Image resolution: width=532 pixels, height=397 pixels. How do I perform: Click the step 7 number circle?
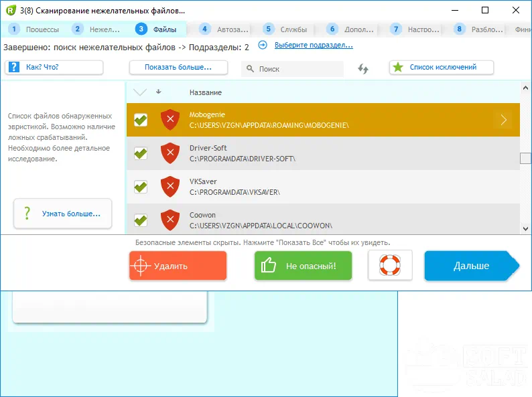(x=395, y=29)
